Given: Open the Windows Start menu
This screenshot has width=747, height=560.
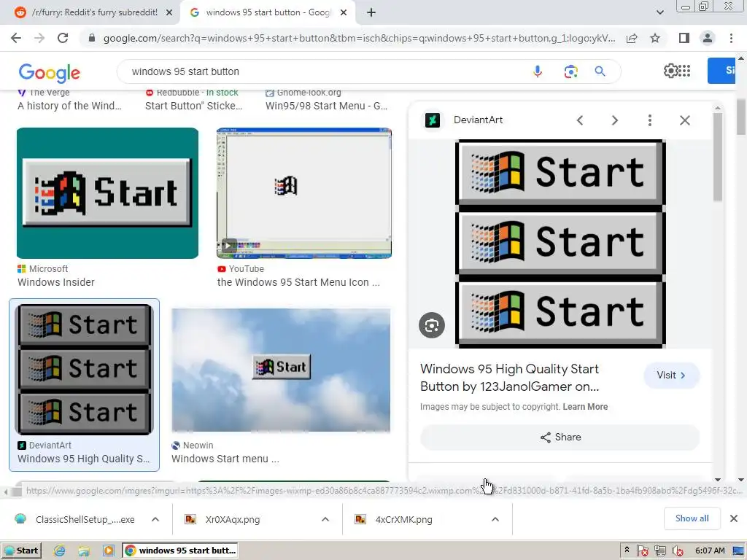Looking at the screenshot, I should (x=20, y=551).
